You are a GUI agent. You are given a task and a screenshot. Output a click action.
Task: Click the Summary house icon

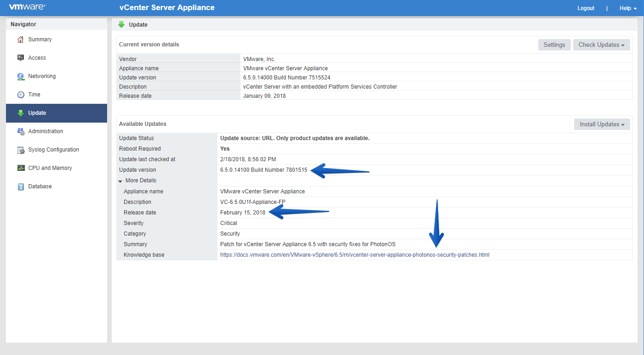(20, 39)
